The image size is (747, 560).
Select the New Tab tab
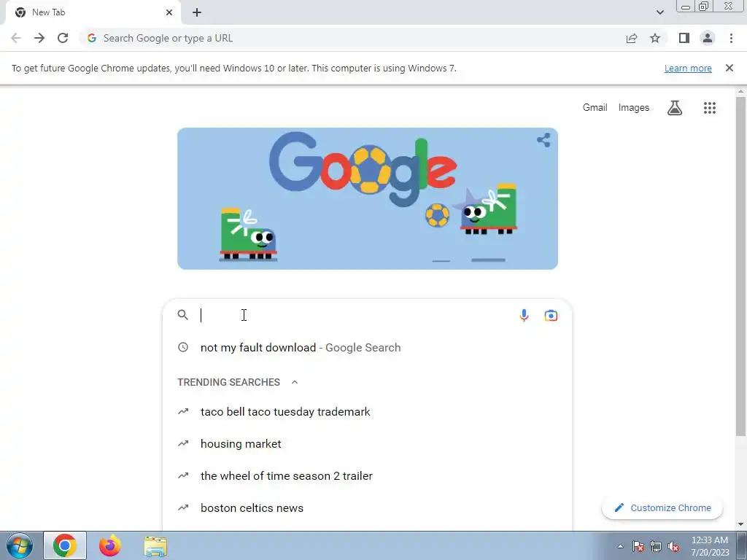(x=93, y=13)
